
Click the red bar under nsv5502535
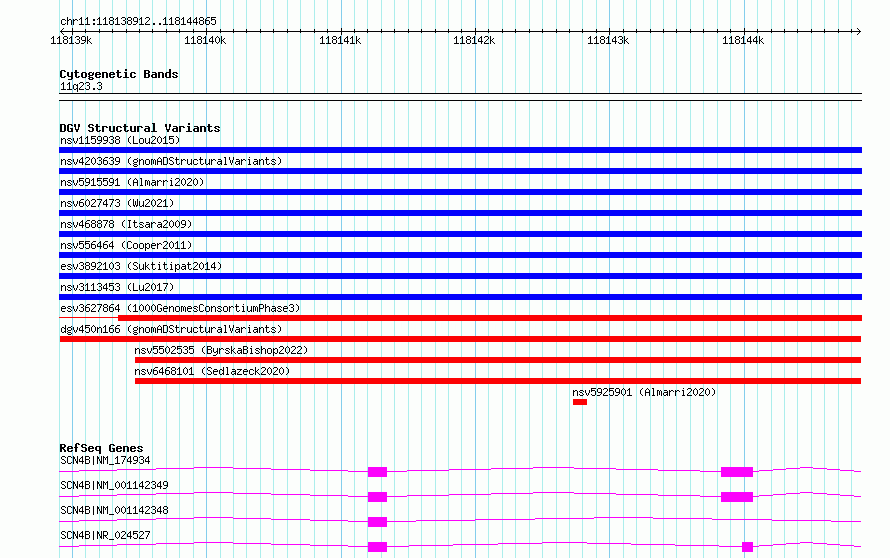click(x=498, y=360)
